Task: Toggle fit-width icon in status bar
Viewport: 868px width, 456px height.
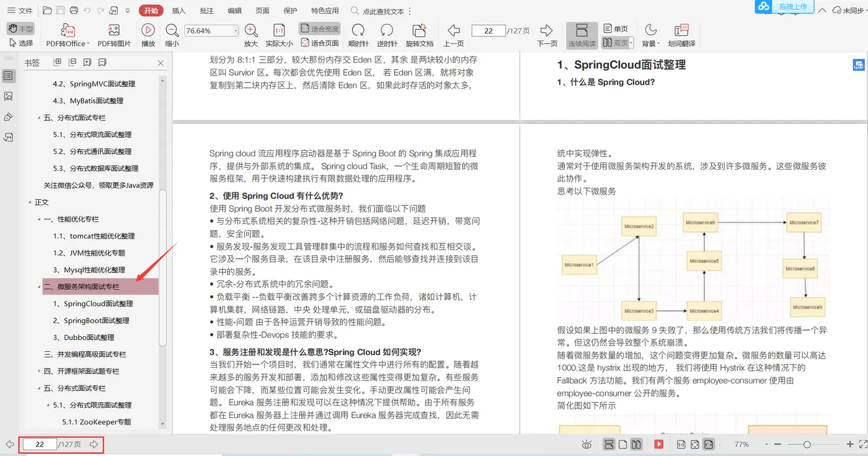Action: coord(709,444)
